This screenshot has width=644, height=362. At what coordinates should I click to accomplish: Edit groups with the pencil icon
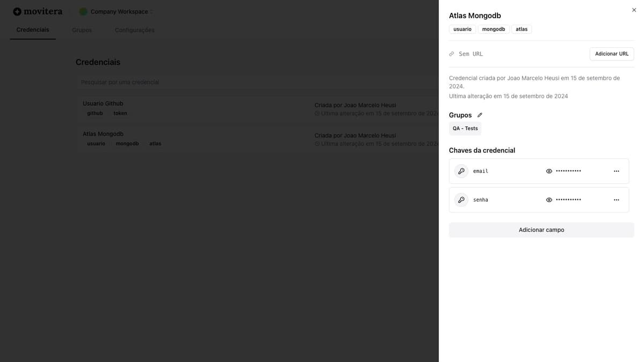480,115
